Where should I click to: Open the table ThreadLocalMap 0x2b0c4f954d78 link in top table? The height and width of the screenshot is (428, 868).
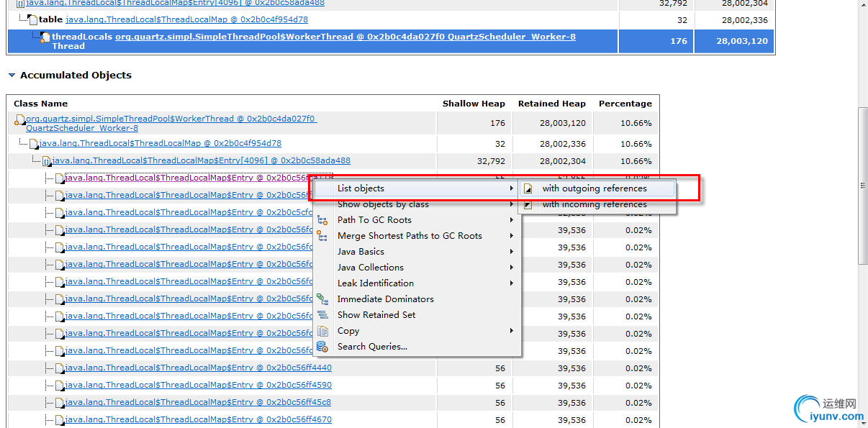(x=186, y=20)
